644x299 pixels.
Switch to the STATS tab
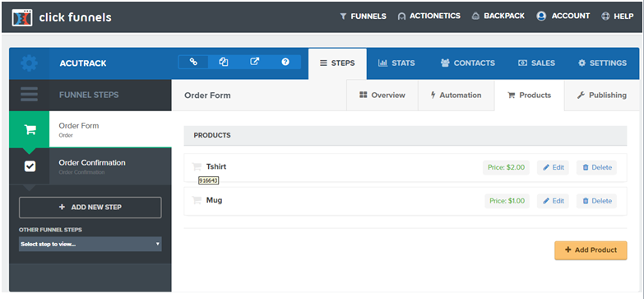tap(396, 63)
